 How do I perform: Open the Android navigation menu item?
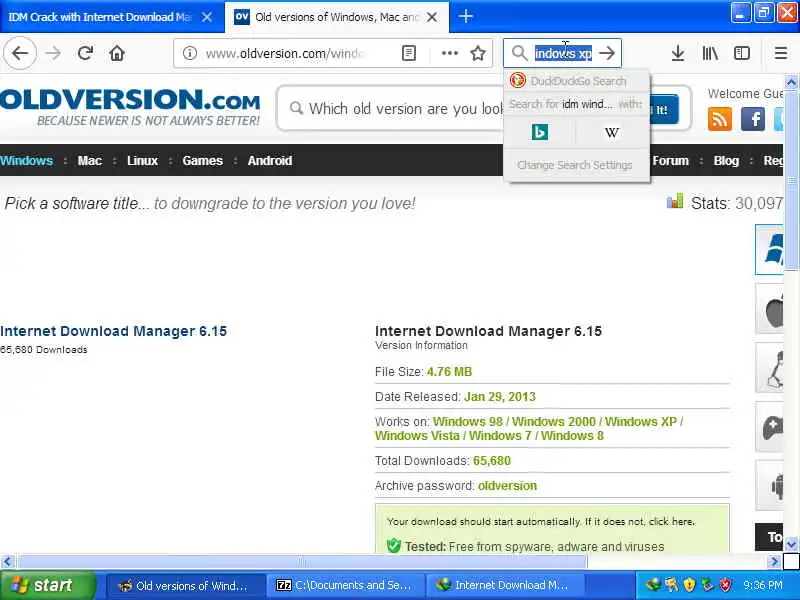point(270,160)
